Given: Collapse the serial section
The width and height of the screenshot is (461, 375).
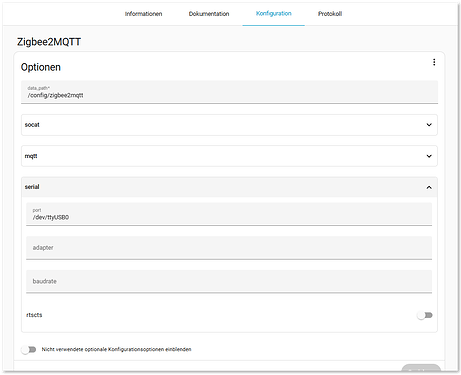Looking at the screenshot, I should 229,187.
